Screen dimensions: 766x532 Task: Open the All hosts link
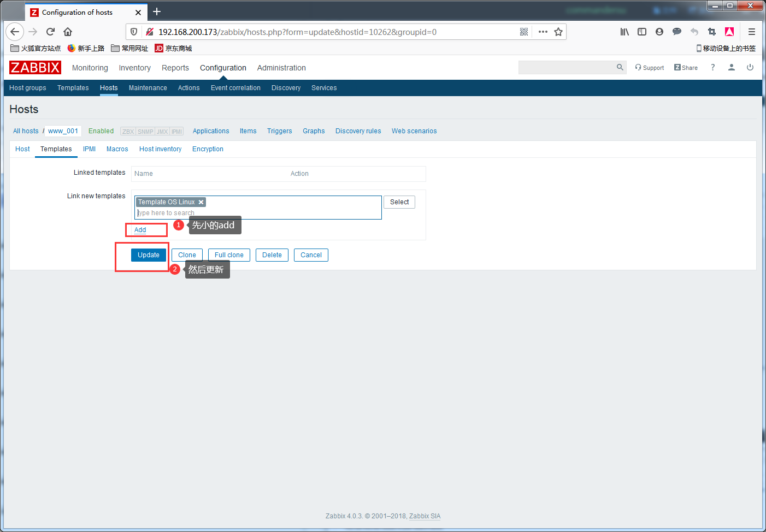click(26, 131)
